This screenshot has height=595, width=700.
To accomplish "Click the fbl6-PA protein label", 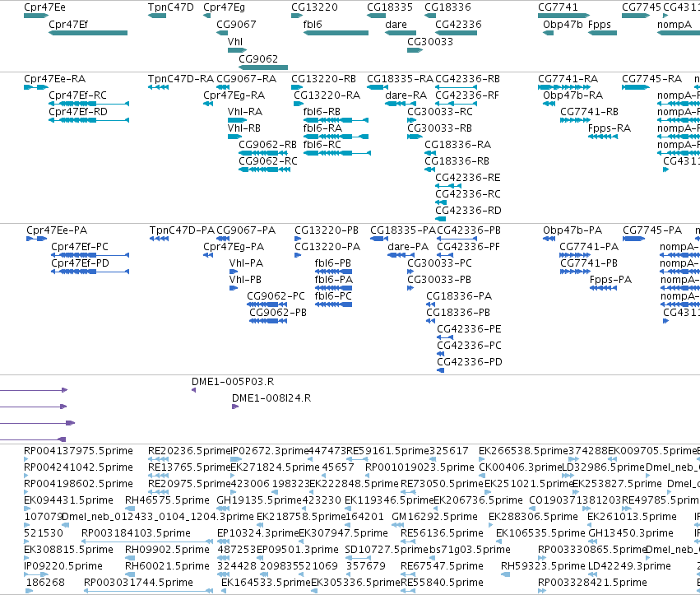I will pos(333,280).
